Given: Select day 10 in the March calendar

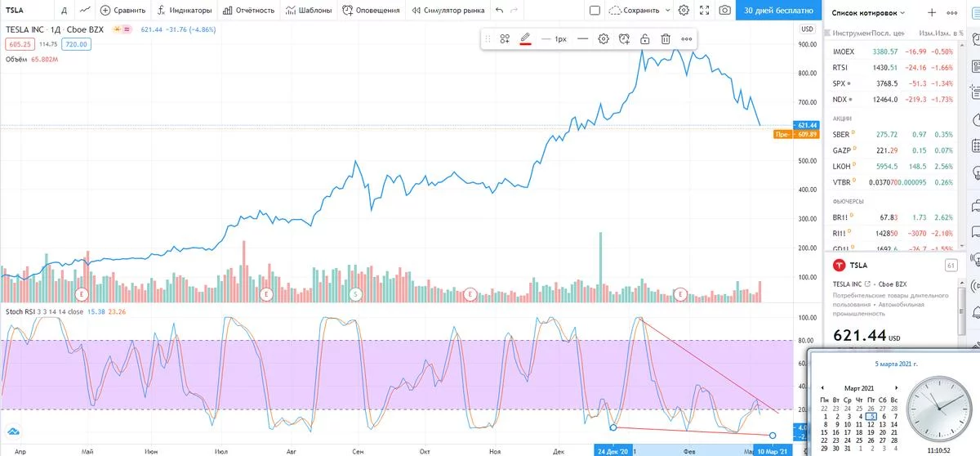Looking at the screenshot, I should coord(847,424).
